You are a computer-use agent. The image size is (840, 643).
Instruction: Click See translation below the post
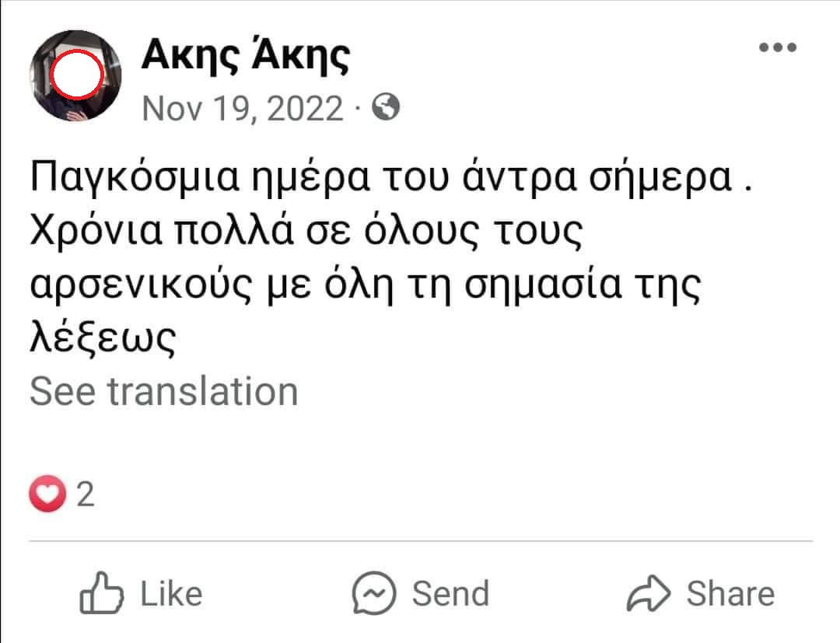coord(164,391)
